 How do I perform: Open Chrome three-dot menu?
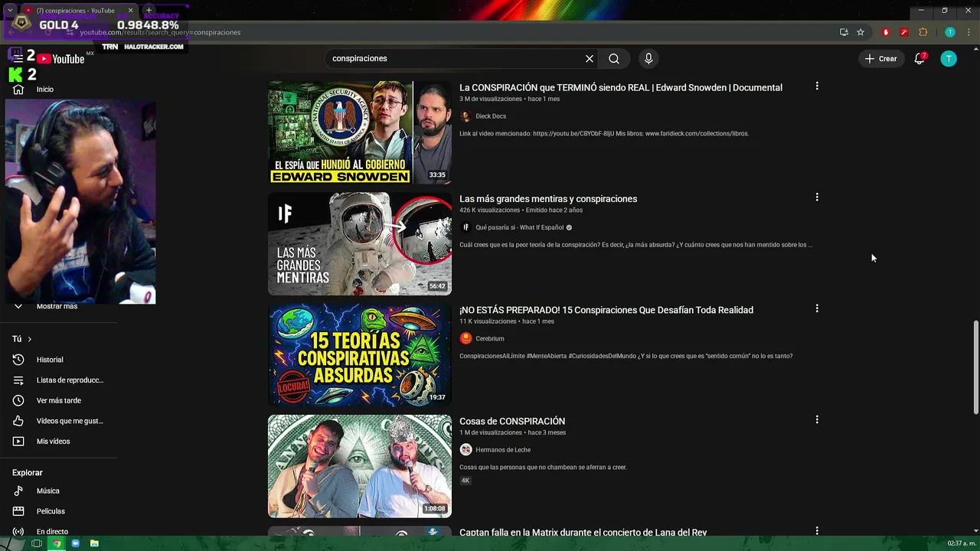pos(968,32)
